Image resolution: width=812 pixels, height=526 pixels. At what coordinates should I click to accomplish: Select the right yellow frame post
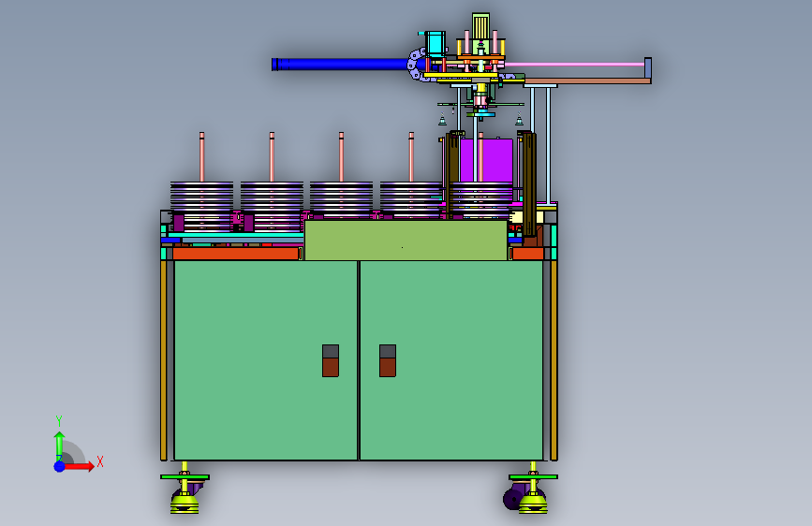554,360
